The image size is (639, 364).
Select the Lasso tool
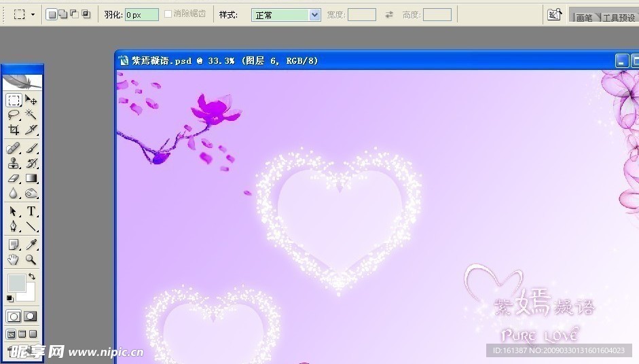click(x=14, y=115)
